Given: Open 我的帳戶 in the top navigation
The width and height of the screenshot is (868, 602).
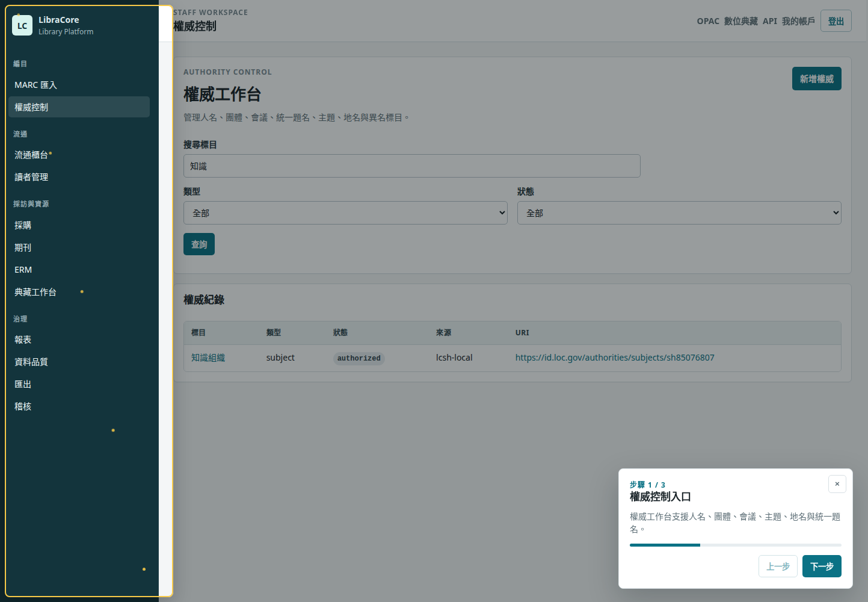Looking at the screenshot, I should (798, 21).
